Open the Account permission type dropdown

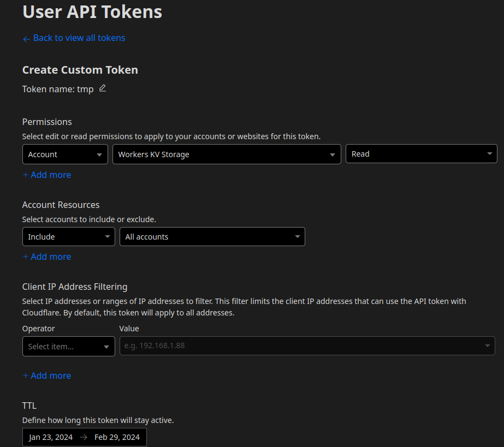[x=65, y=154]
